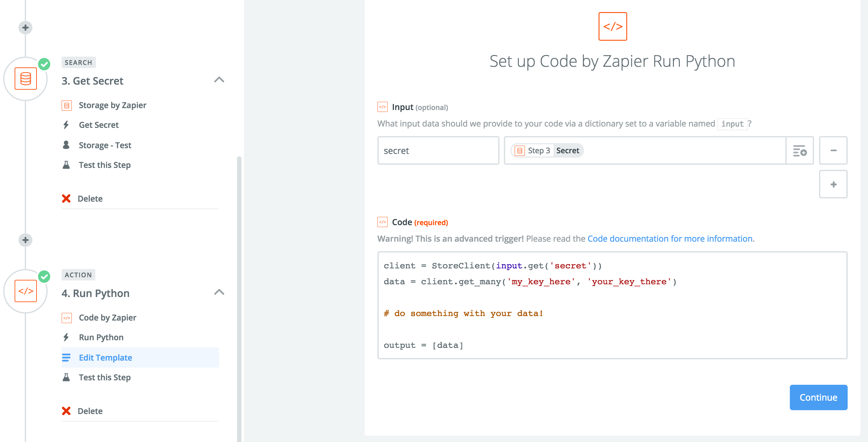Click the ACTION step label badge

[x=78, y=275]
